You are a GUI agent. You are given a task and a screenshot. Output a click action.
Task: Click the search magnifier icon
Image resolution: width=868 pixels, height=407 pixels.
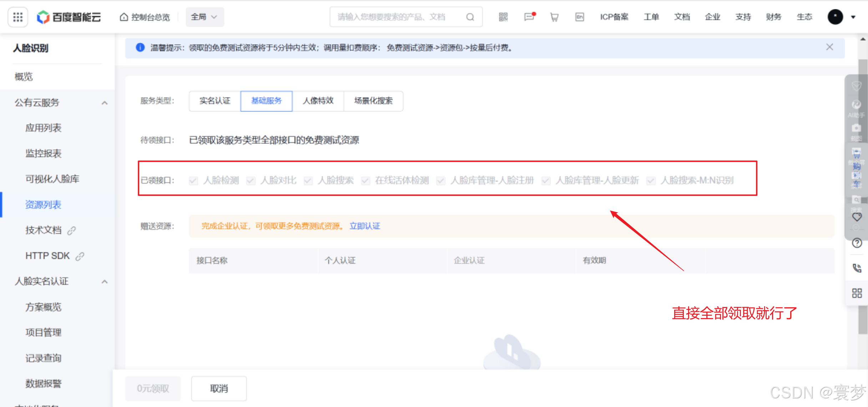(470, 17)
